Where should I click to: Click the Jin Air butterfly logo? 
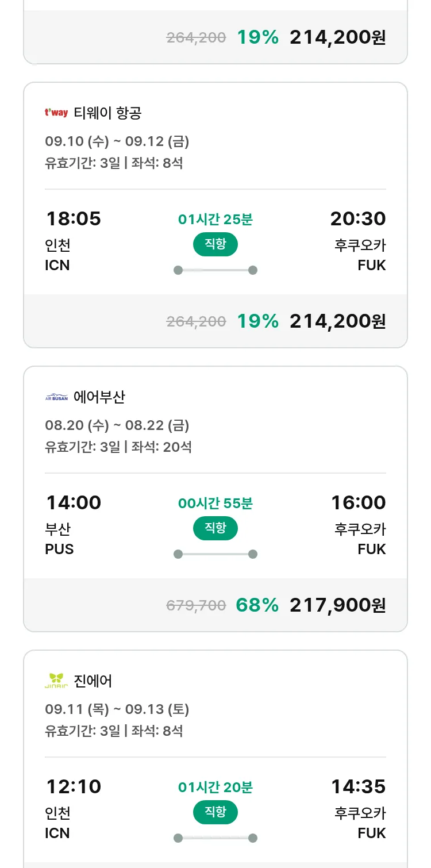point(56,681)
